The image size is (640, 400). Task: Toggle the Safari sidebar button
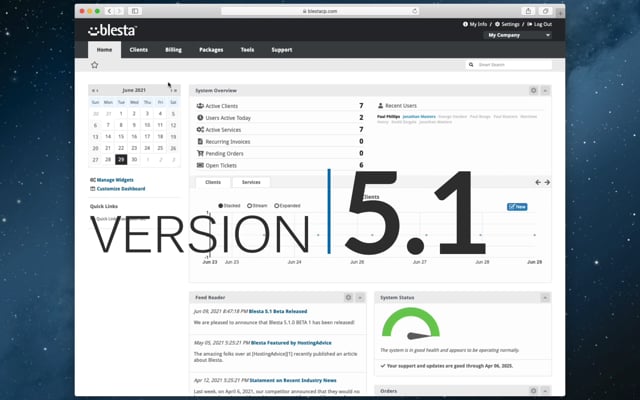pos(135,11)
